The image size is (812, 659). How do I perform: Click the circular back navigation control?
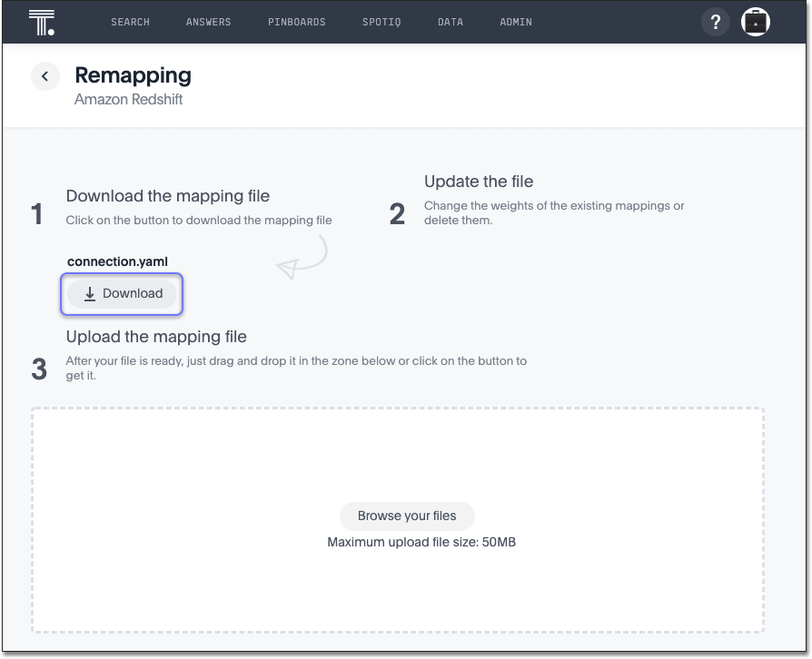[45, 76]
